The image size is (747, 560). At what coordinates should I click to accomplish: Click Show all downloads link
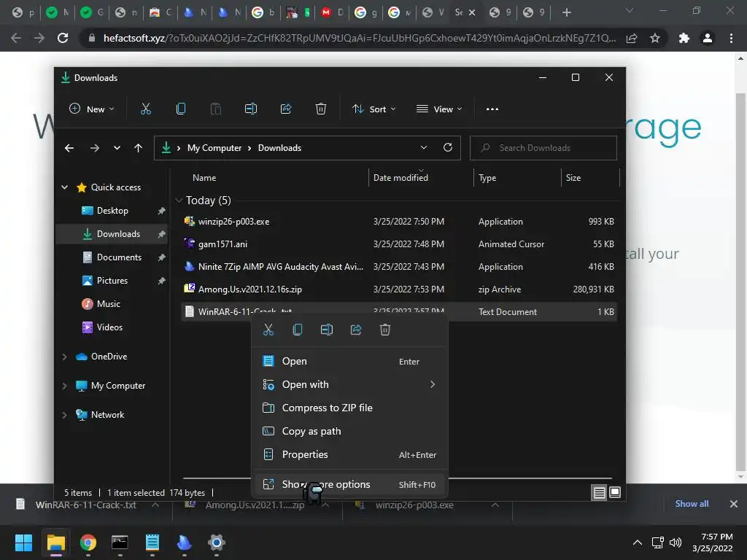(692, 504)
